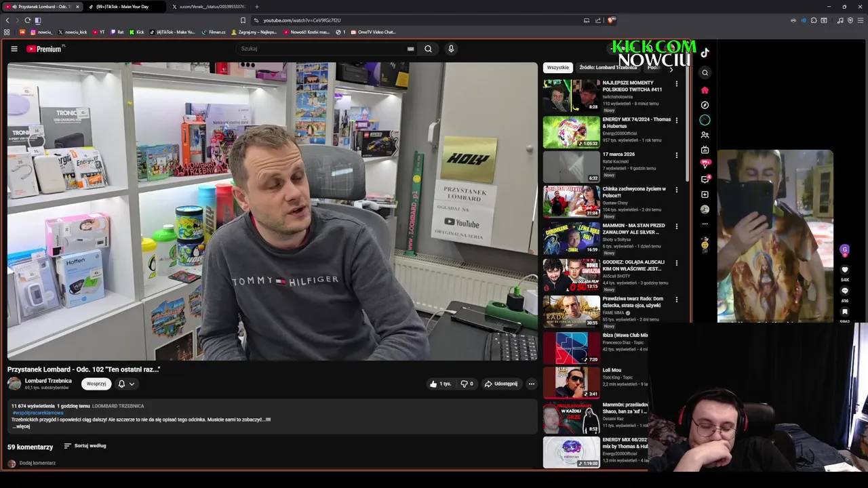
Task: Open options for GOODIEZ: OGLĄDA ALISCALI video
Action: pyautogui.click(x=676, y=264)
